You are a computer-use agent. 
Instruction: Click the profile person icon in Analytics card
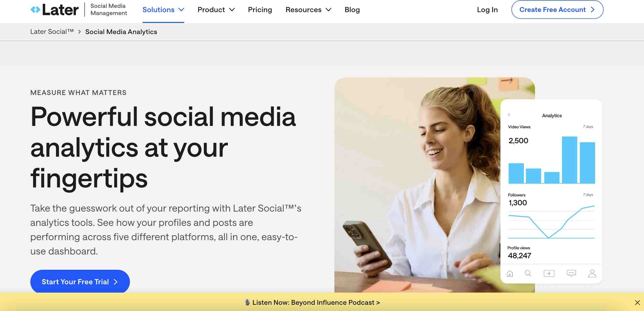(x=592, y=273)
